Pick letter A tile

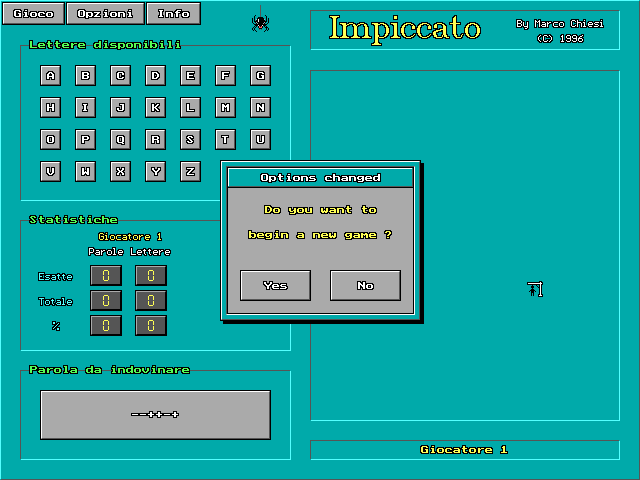[x=51, y=76]
